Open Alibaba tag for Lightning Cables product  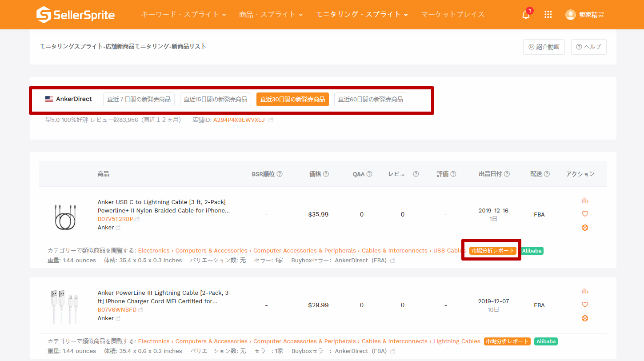pyautogui.click(x=546, y=341)
